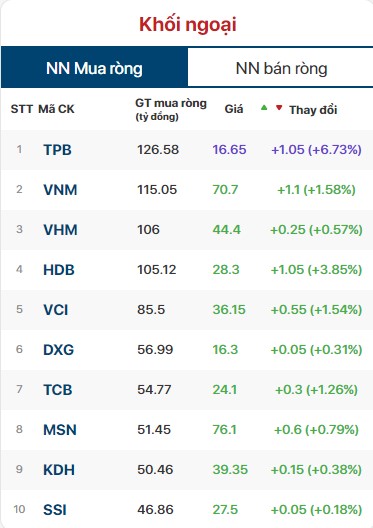
Task: Click the GT mua ròng column header
Action: coord(171,109)
